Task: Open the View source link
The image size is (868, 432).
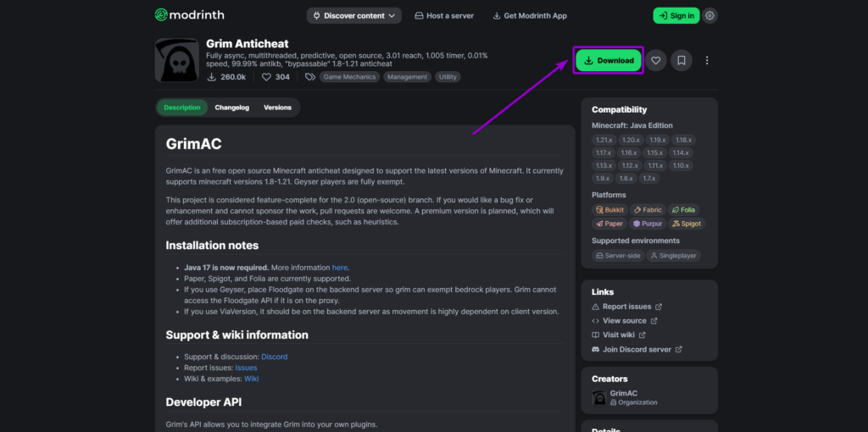Action: point(624,321)
